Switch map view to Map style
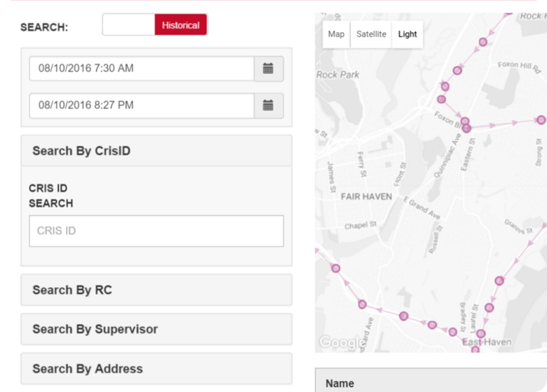547x392 pixels. (336, 34)
